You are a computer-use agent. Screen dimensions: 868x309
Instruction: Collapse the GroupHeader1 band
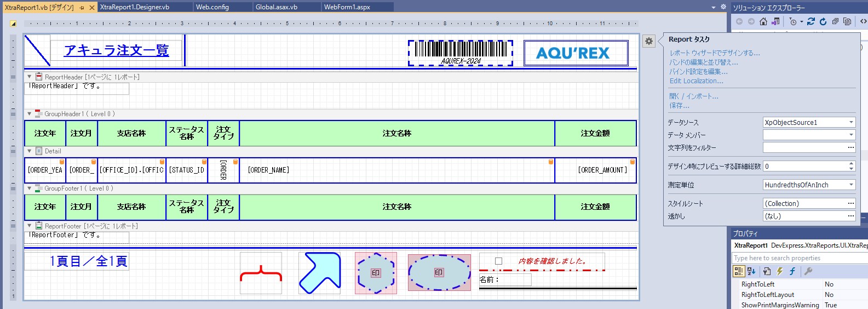tap(30, 114)
